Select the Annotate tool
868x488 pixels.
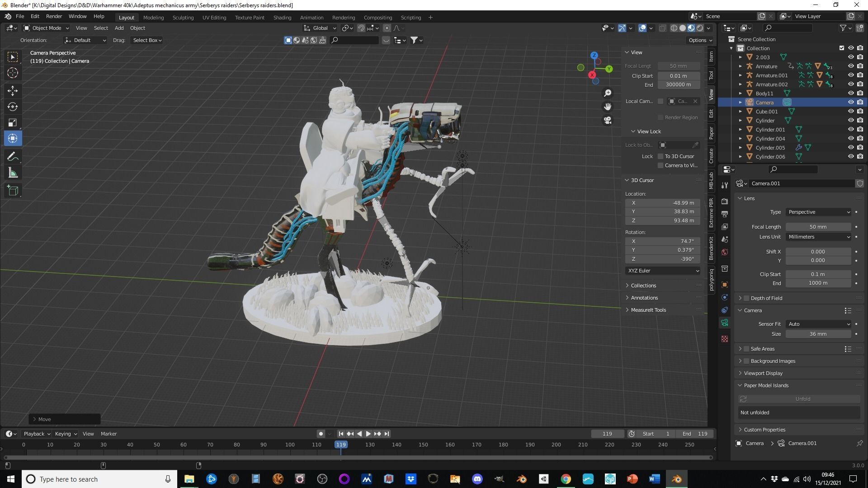tap(13, 157)
